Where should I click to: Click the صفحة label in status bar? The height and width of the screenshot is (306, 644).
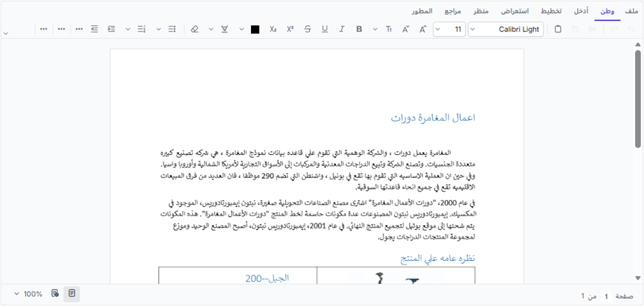tap(625, 296)
